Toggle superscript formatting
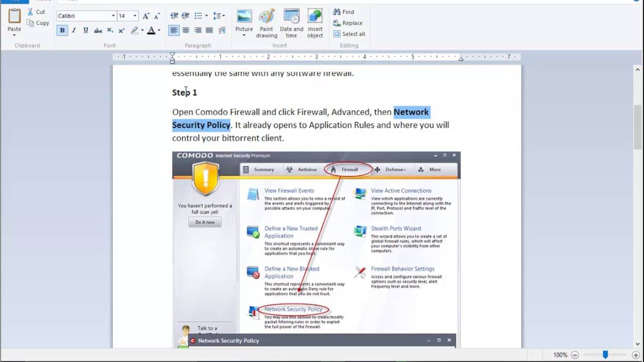Image resolution: width=644 pixels, height=362 pixels. pos(121,30)
